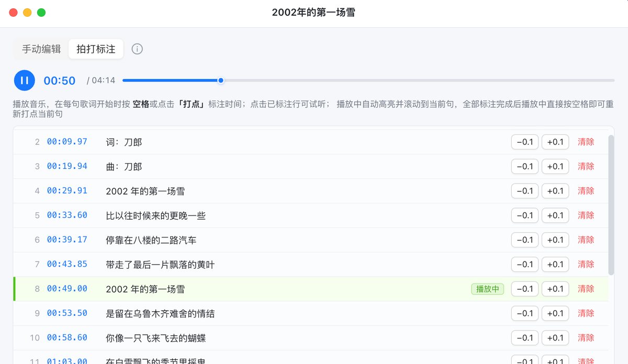
Task: Switch to the 手动编辑 tab
Action: (41, 49)
